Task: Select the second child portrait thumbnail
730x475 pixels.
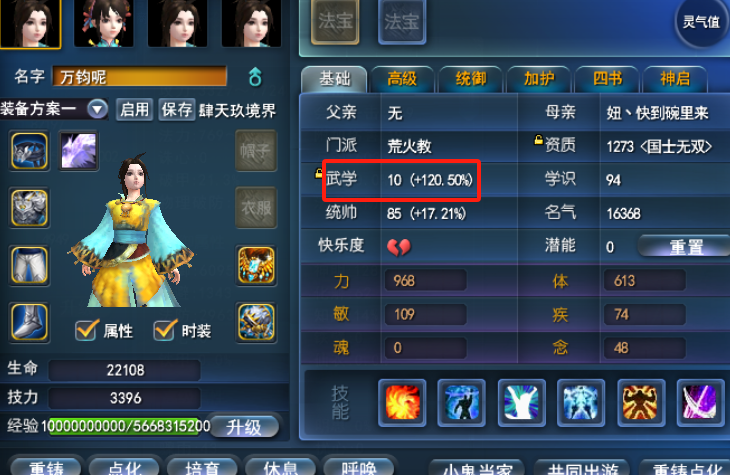Action: coord(104,23)
